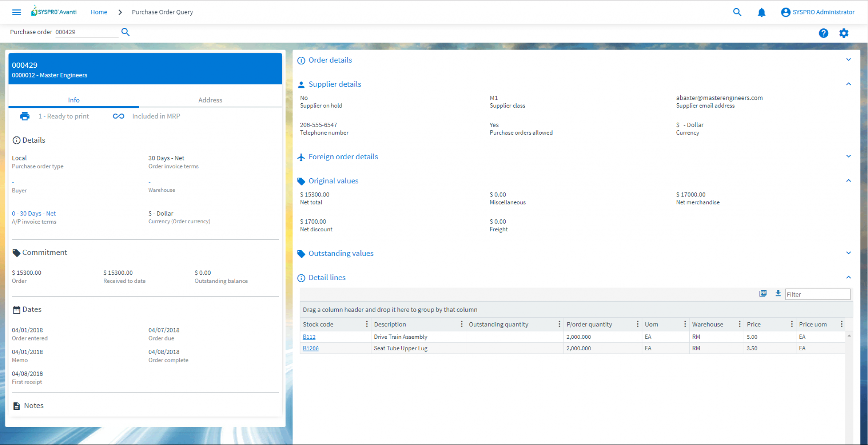Click the download icon above the detail grid
868x445 pixels.
pos(778,293)
